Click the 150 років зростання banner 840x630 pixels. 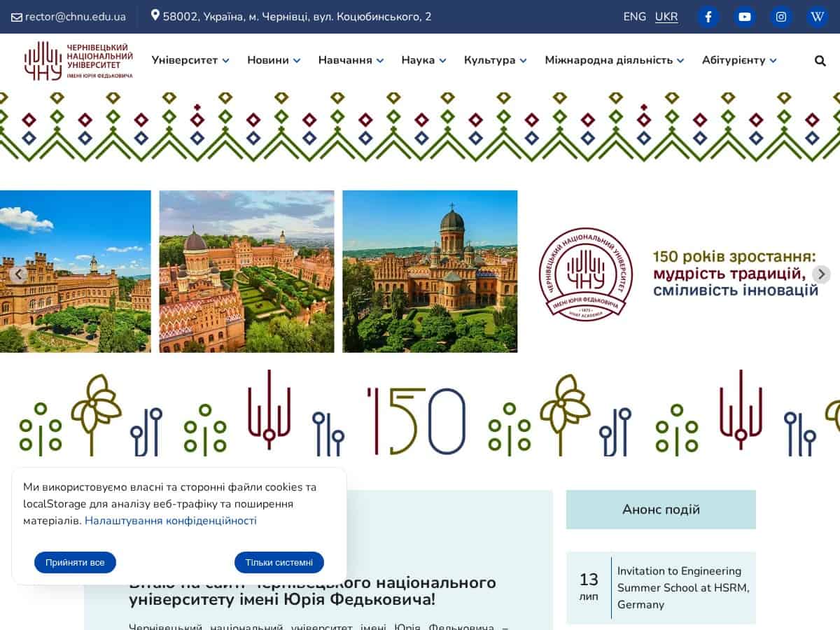tap(735, 273)
